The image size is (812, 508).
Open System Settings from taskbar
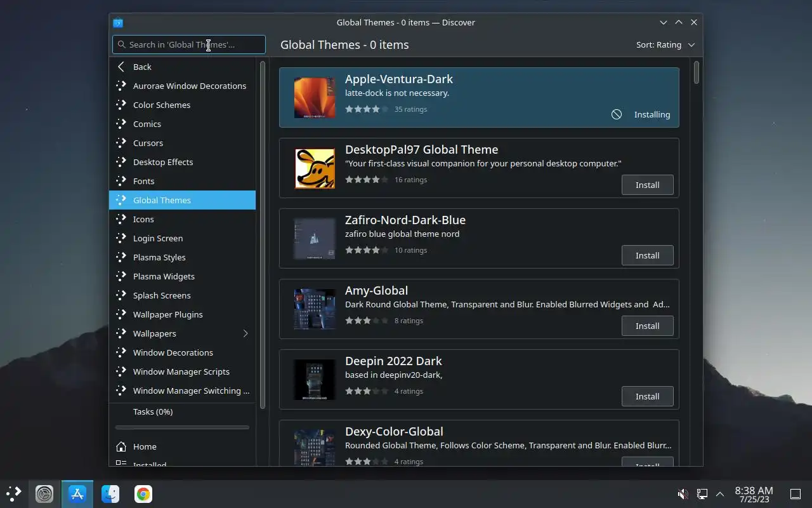pos(44,493)
